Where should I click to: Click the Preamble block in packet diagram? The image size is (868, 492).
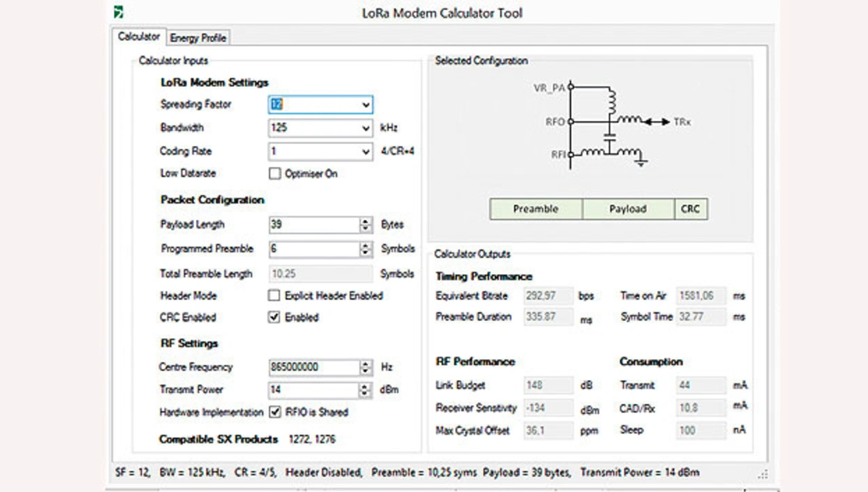tap(536, 209)
